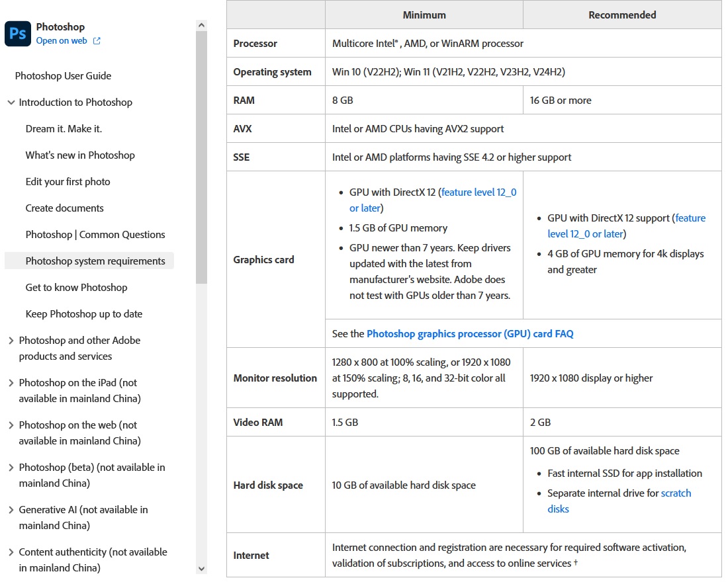Screen dimensions: 728x582
Task: Expand the Photoshop on the web section
Action: pyautogui.click(x=11, y=425)
